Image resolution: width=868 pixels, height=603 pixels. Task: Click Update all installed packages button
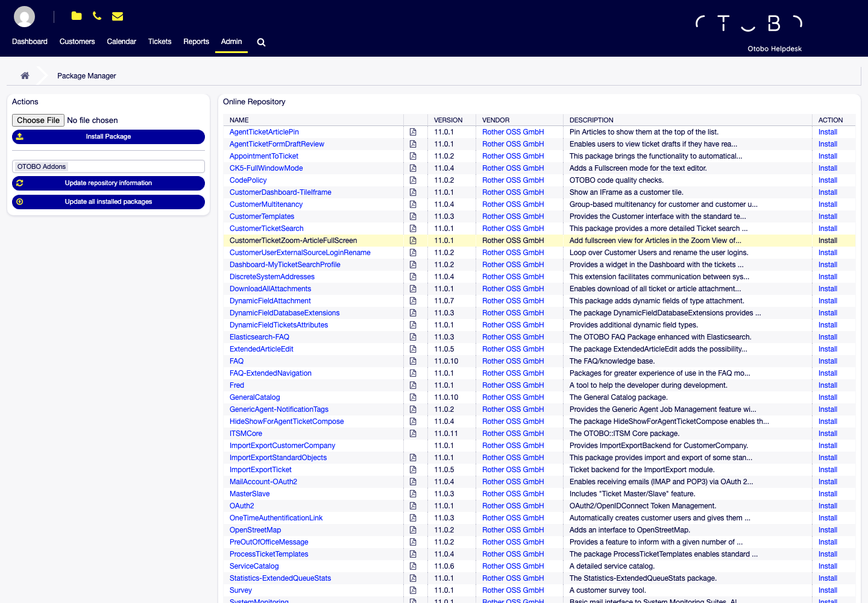coord(108,202)
